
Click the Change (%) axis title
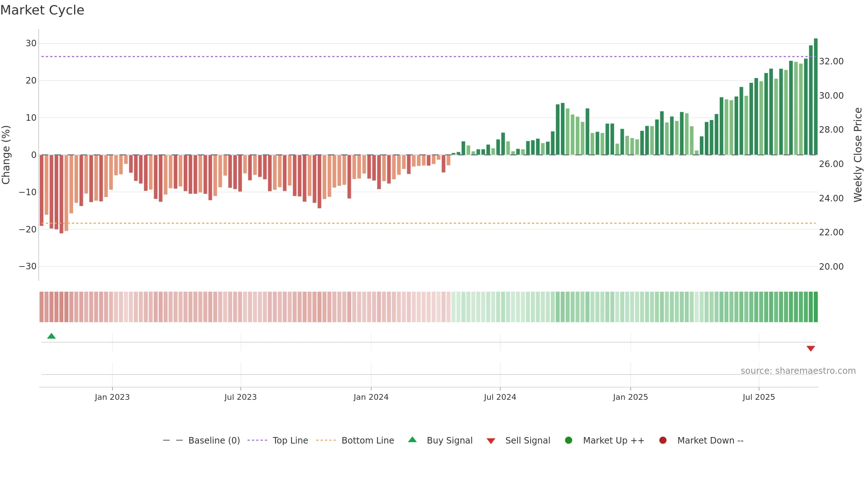pos(6,155)
